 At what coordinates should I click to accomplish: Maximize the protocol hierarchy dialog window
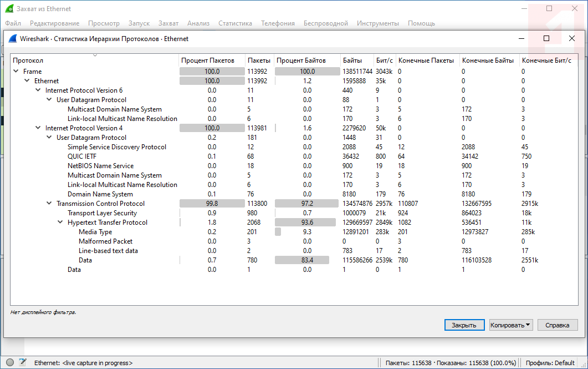point(546,38)
